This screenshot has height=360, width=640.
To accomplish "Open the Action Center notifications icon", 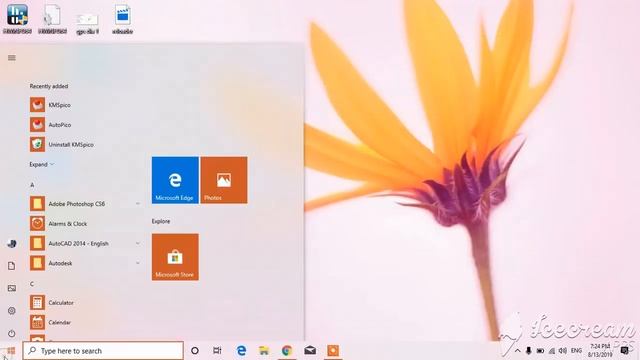I will point(624,351).
